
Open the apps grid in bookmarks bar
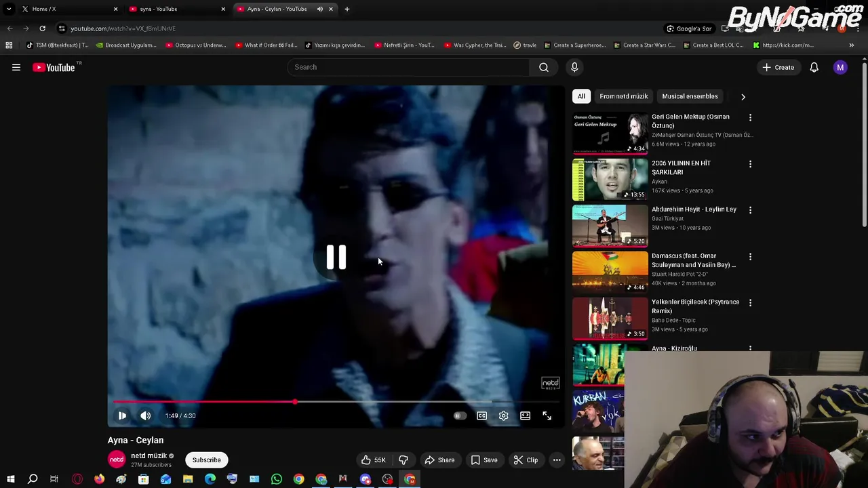pos(9,45)
